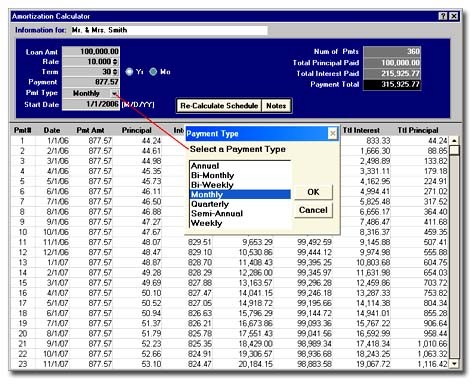Screen dimensions: 473x385
Task: Select the Mo radio button
Action: [x=153, y=72]
